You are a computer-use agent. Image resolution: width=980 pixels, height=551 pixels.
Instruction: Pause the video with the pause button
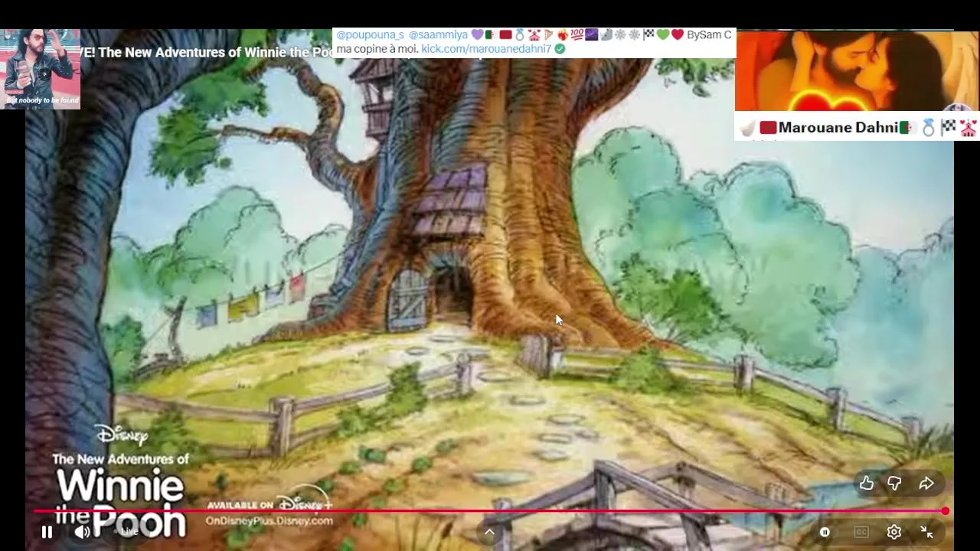(x=47, y=532)
